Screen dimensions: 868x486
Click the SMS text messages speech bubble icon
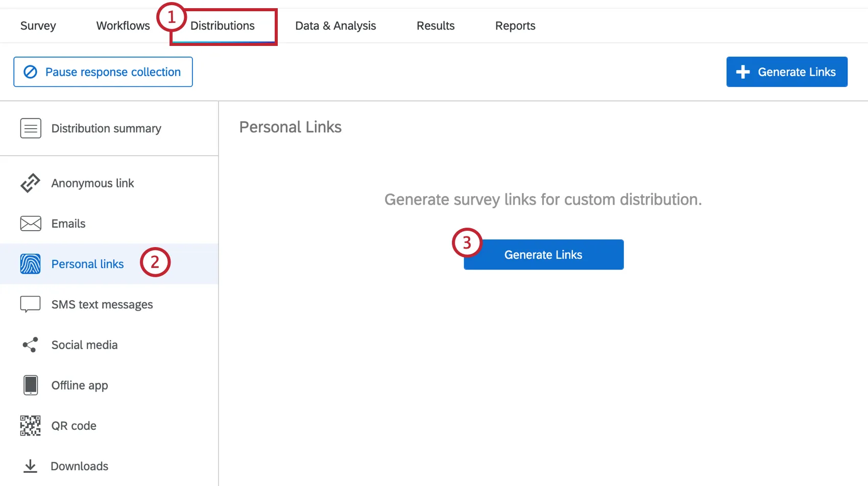31,304
